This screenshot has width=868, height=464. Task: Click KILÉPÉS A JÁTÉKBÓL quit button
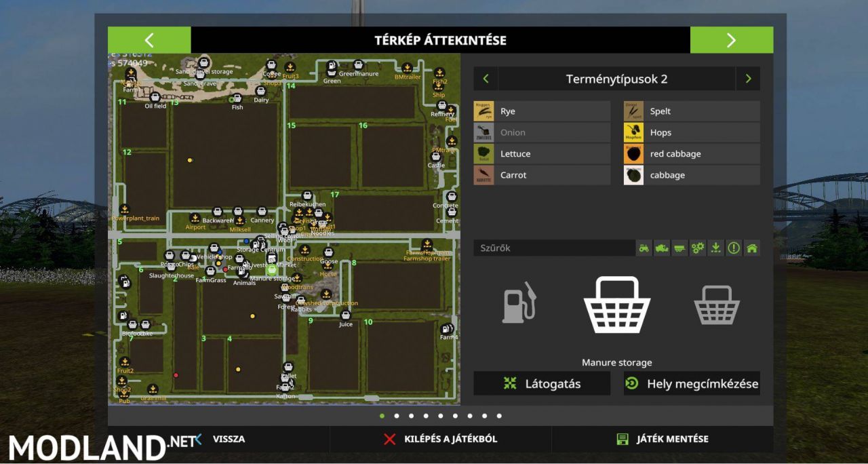pos(441,439)
